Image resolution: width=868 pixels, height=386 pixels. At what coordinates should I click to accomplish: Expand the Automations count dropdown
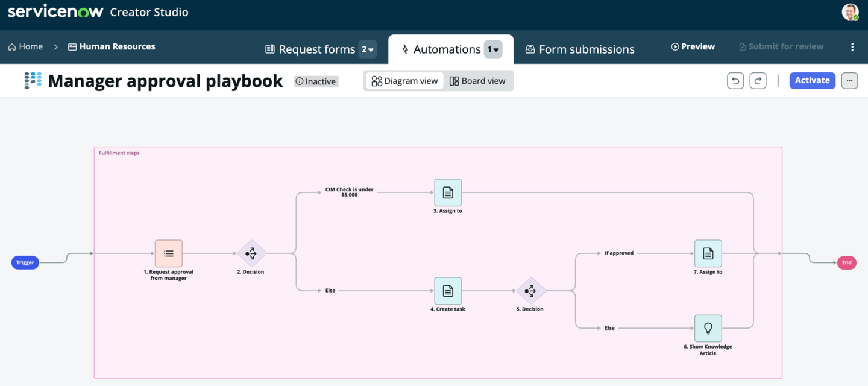coord(493,49)
